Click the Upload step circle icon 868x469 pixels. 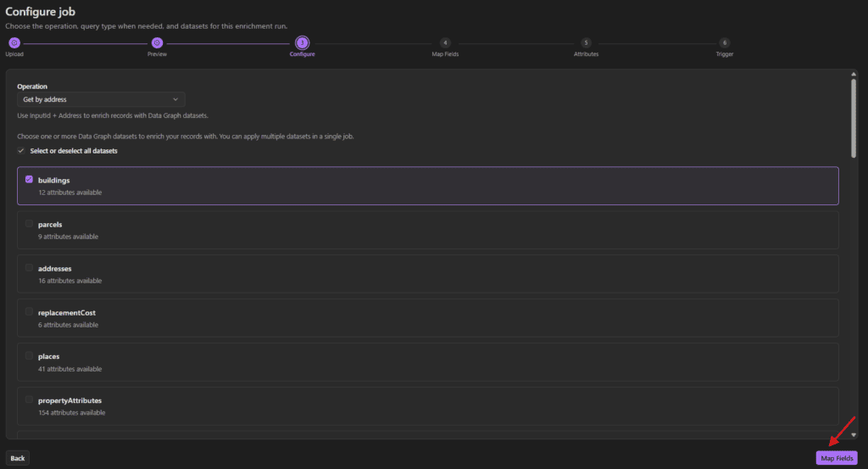(14, 42)
